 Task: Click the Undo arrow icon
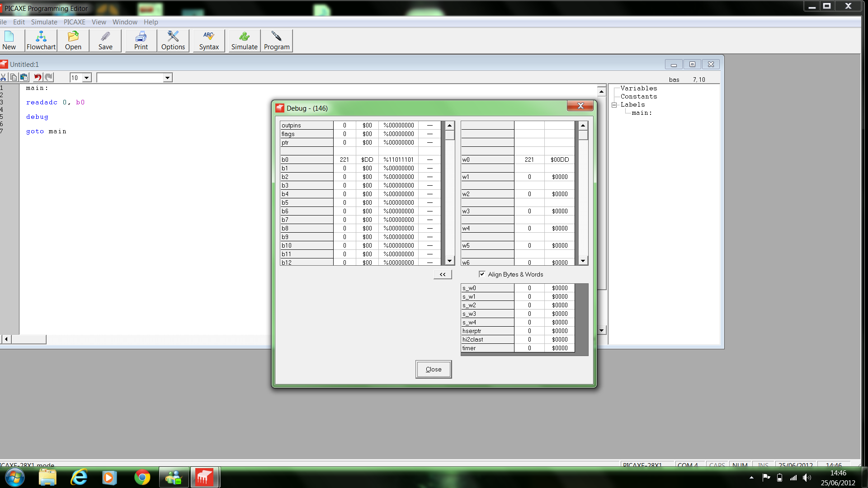pyautogui.click(x=38, y=78)
